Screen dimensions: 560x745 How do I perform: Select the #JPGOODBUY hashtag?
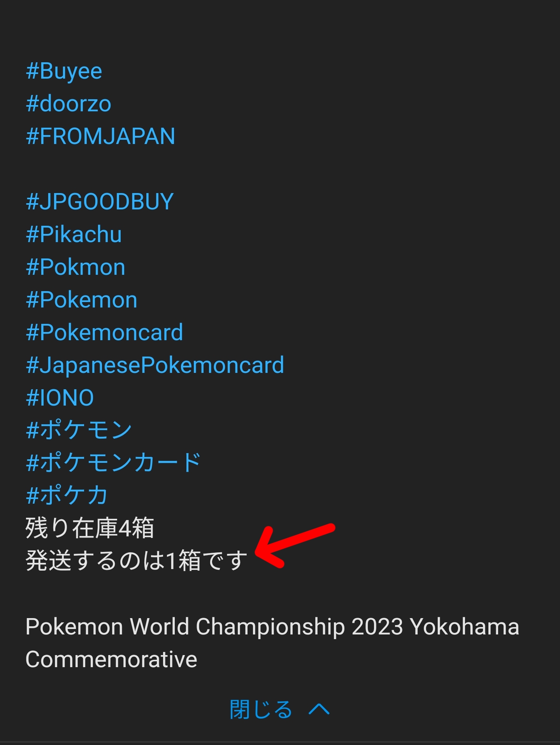100,202
